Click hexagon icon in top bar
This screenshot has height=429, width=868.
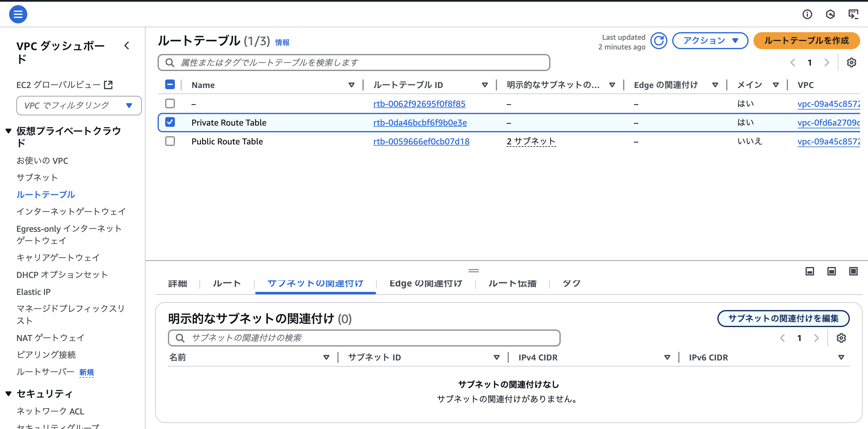click(830, 14)
